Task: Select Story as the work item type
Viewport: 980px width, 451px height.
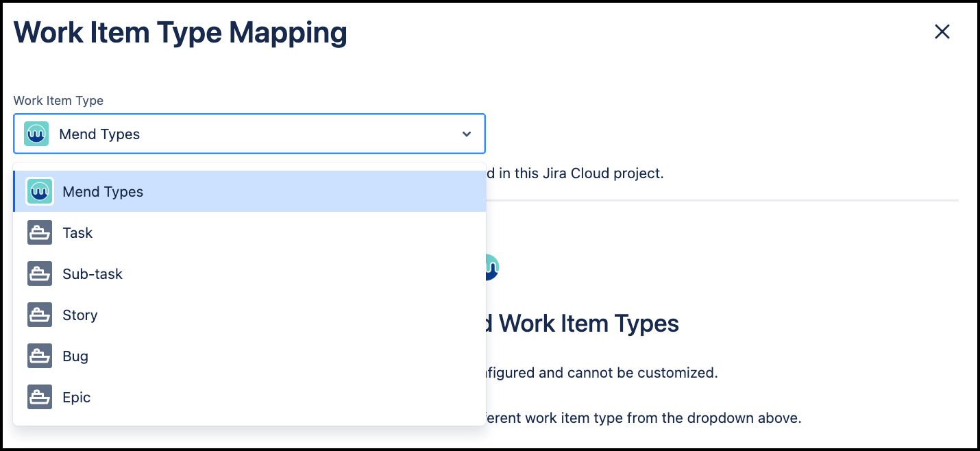Action: click(x=80, y=315)
